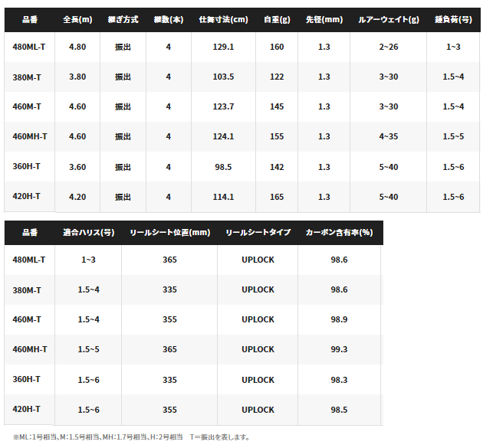Image resolution: width=483 pixels, height=448 pixels.
Task: Click the 98.3 carbon content value
Action: click(339, 380)
